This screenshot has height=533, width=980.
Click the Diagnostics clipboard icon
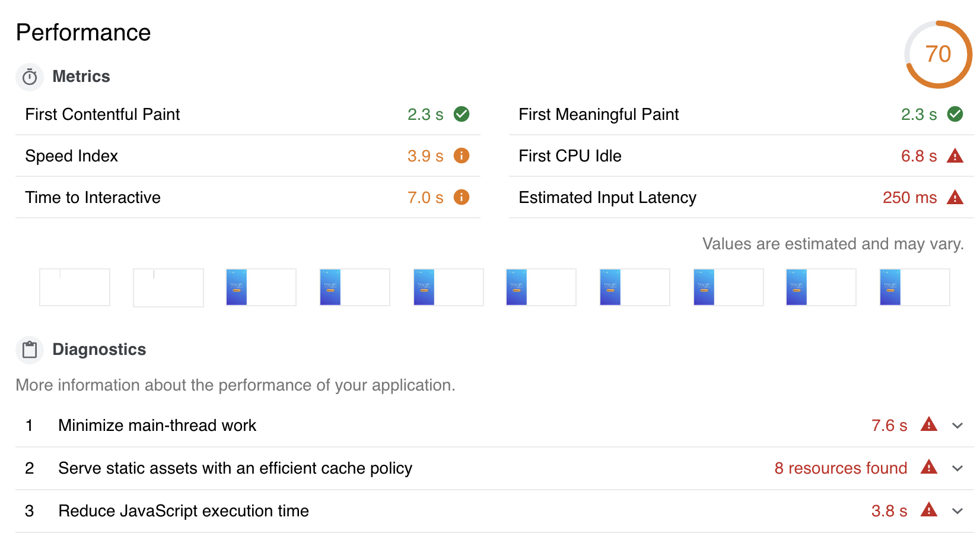(30, 350)
